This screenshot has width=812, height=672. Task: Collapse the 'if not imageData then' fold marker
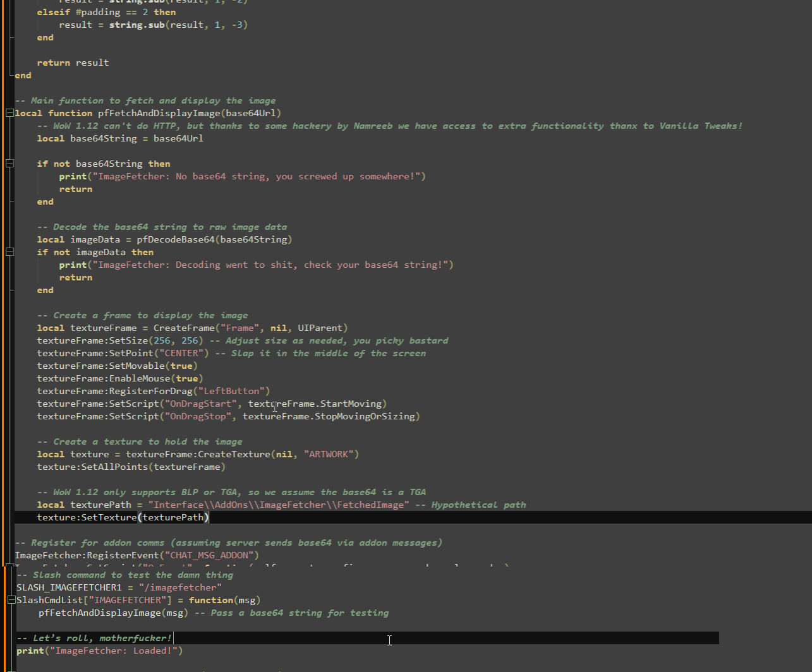(9, 252)
